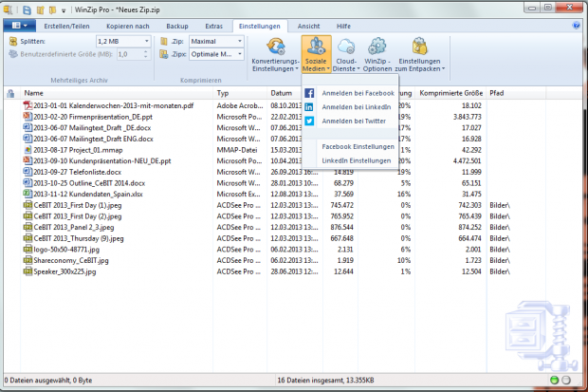Click Benutzerdefinierte Größe spinner control

(x=146, y=54)
